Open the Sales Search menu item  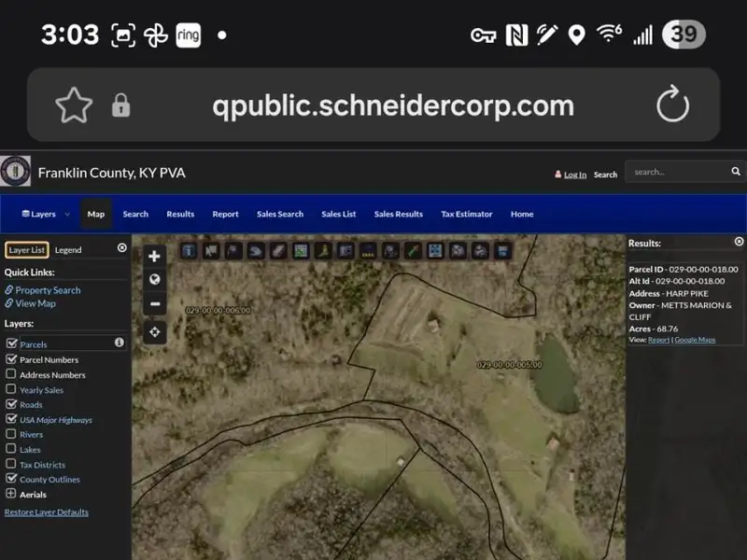click(280, 214)
